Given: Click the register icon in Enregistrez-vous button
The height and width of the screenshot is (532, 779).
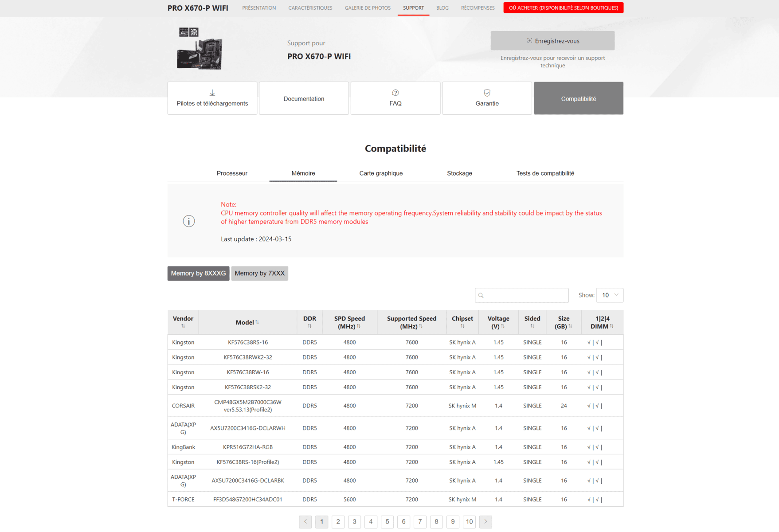Looking at the screenshot, I should [x=529, y=41].
